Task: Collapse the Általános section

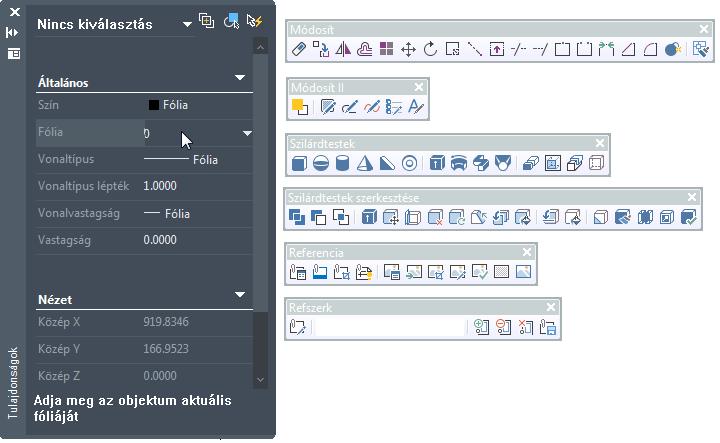Action: tap(240, 78)
